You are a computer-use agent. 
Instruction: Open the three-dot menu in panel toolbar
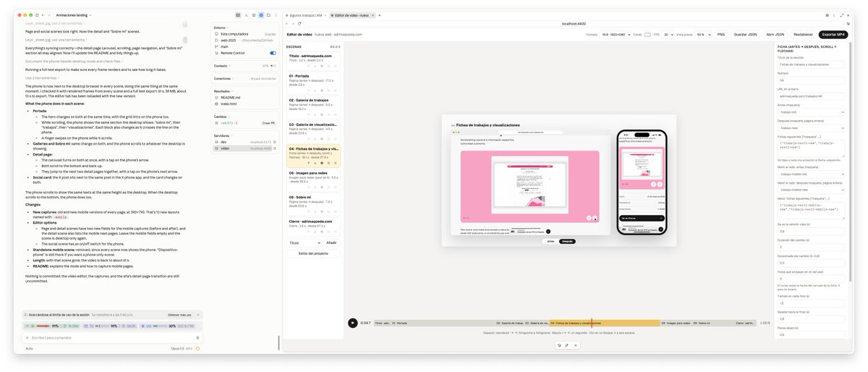click(276, 15)
